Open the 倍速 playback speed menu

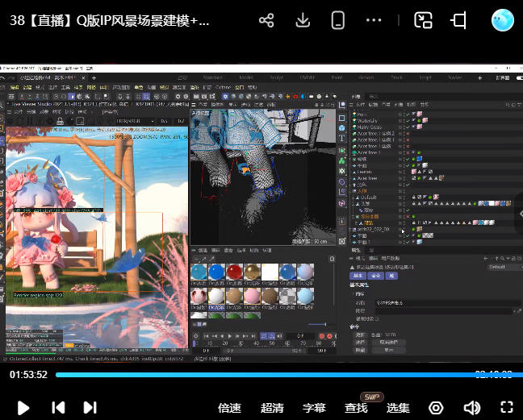[x=230, y=408]
